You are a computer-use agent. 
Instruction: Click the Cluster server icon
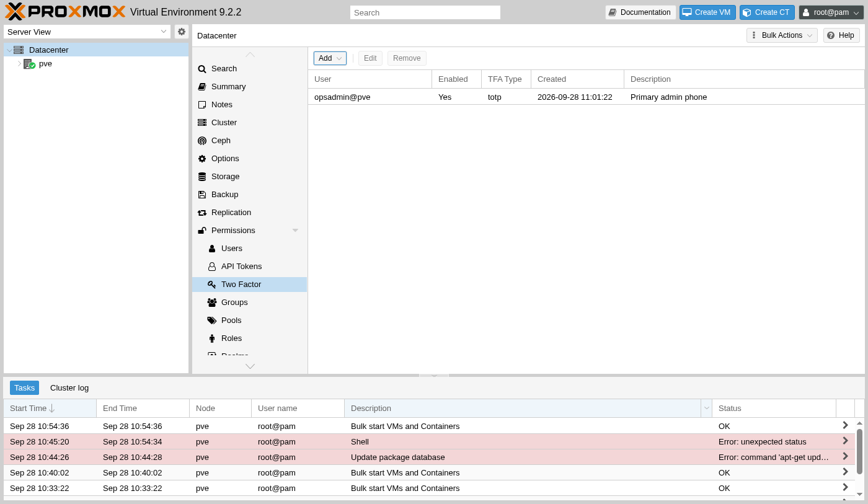click(x=202, y=123)
